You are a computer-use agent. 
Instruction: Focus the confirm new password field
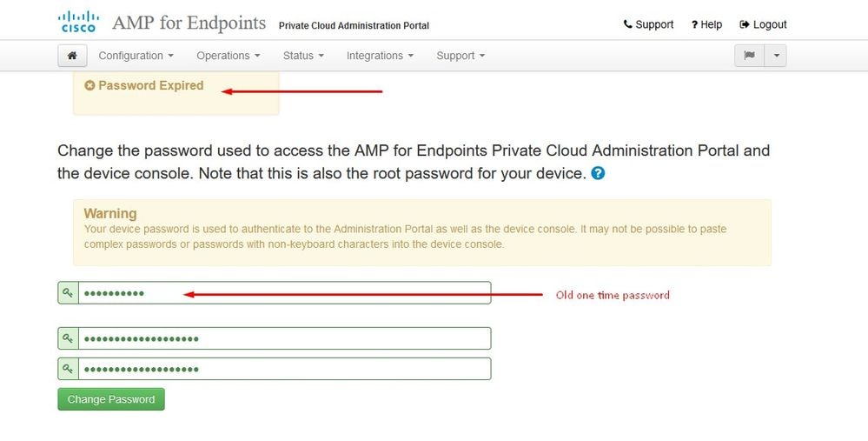[284, 369]
